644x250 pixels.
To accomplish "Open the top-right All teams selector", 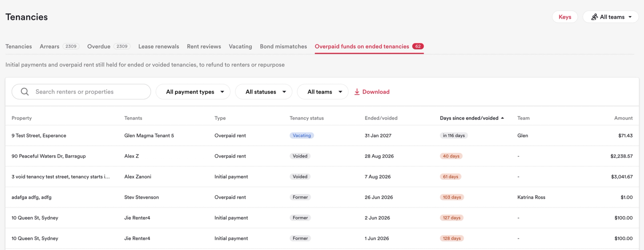I will coord(610,17).
